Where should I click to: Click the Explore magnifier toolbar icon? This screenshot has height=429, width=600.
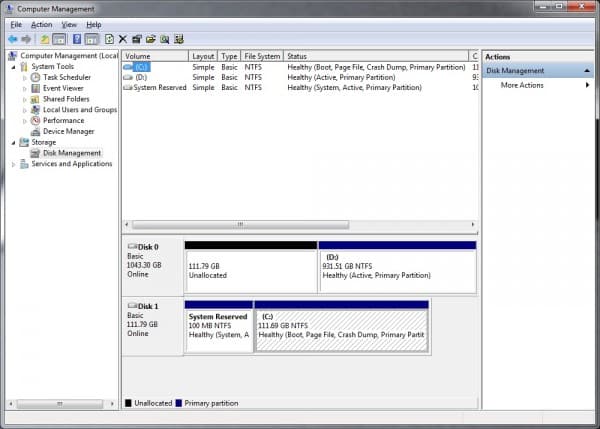pyautogui.click(x=165, y=39)
